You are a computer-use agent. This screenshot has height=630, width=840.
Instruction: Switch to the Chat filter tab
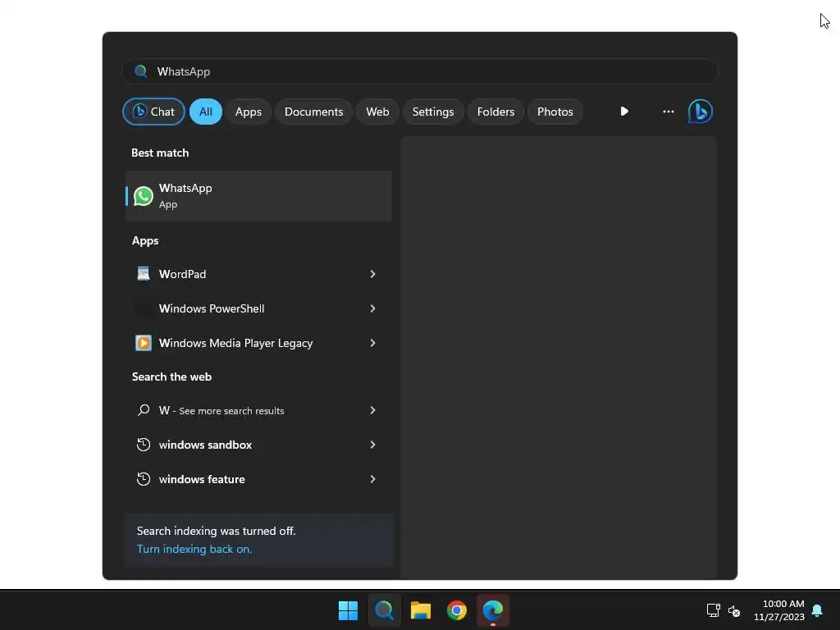[153, 112]
